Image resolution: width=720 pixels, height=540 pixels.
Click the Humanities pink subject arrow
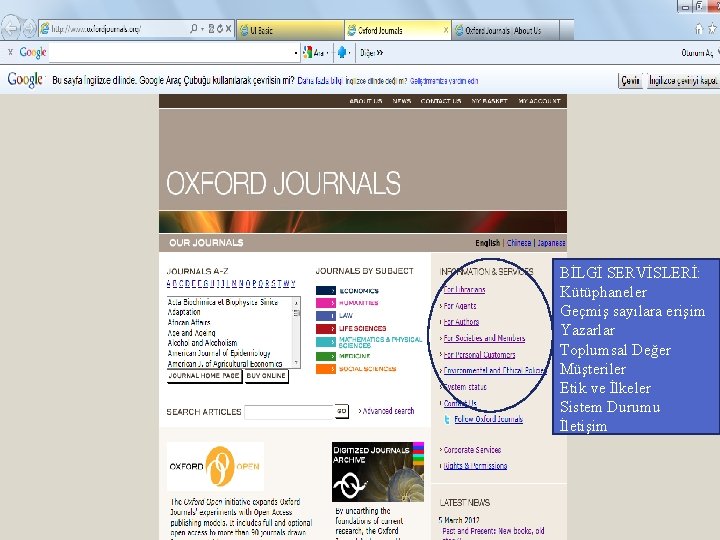point(326,303)
